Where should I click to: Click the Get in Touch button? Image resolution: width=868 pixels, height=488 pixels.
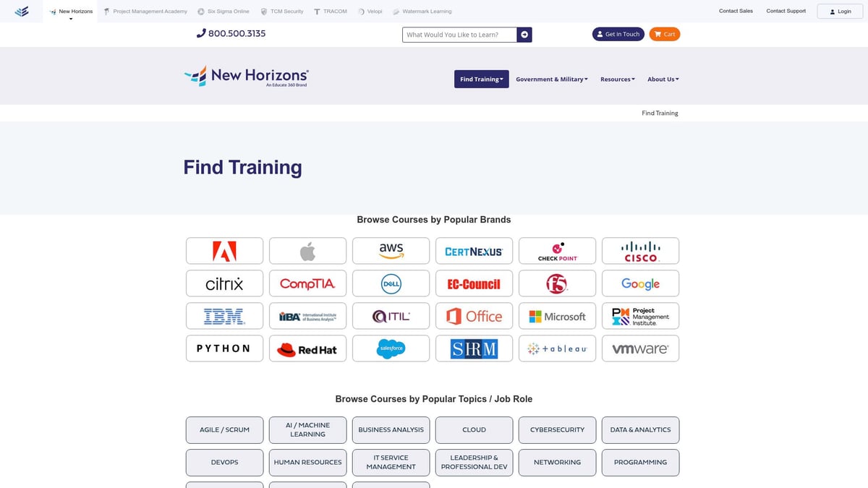coord(618,33)
